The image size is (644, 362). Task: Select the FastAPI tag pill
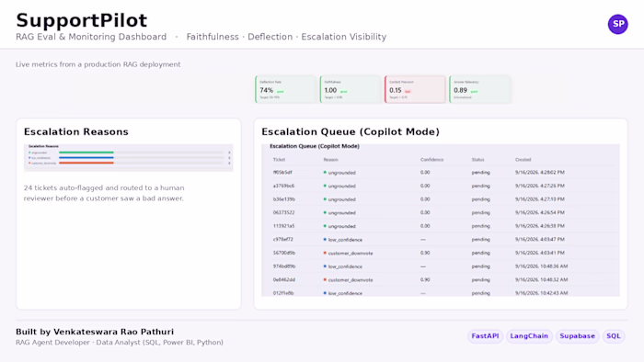(x=485, y=336)
